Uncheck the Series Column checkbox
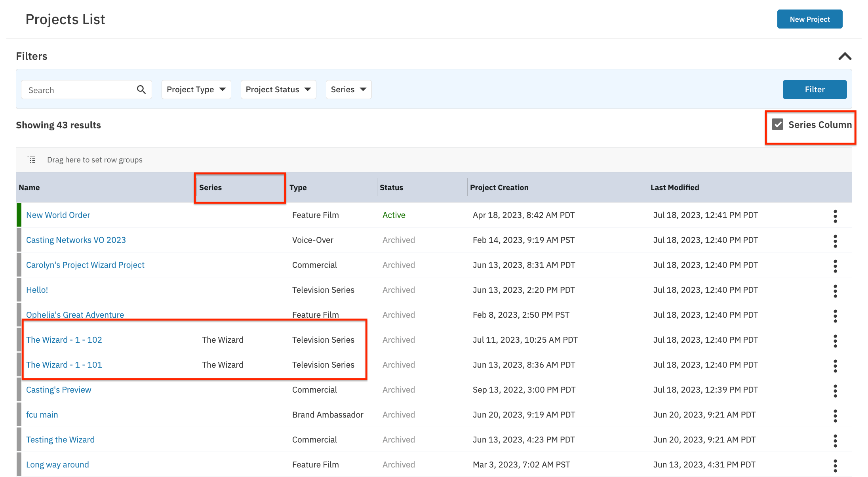The image size is (868, 477). 777,124
